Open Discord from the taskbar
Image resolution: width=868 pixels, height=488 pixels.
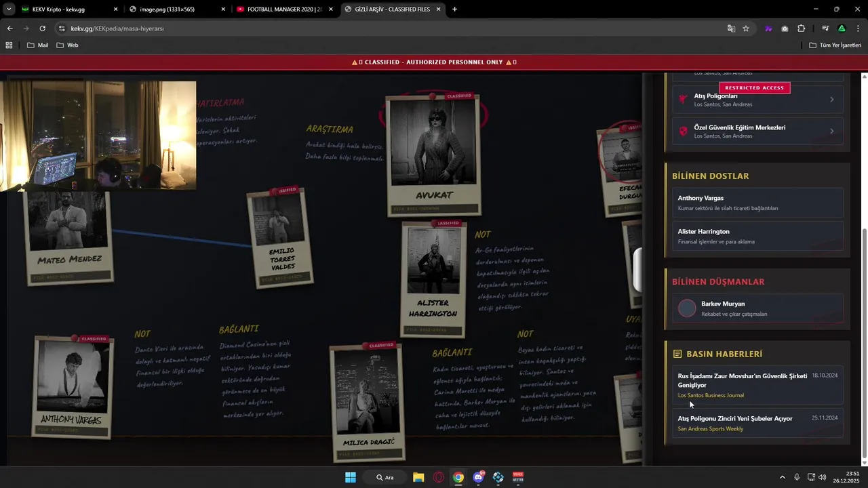479,477
